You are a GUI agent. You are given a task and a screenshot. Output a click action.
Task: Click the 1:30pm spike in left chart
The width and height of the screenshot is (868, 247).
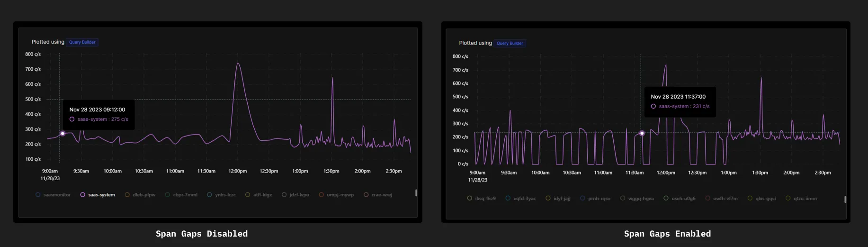[x=332, y=79]
